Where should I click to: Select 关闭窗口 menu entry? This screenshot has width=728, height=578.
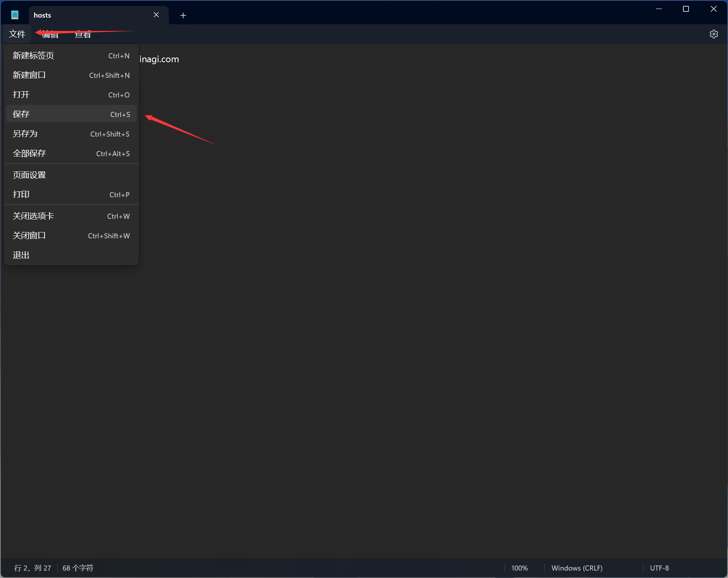71,236
